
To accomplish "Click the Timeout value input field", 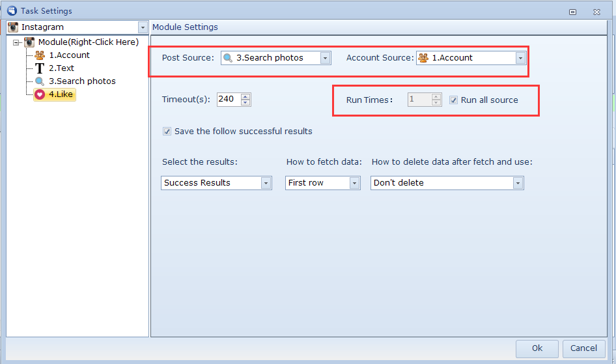I will pos(228,100).
